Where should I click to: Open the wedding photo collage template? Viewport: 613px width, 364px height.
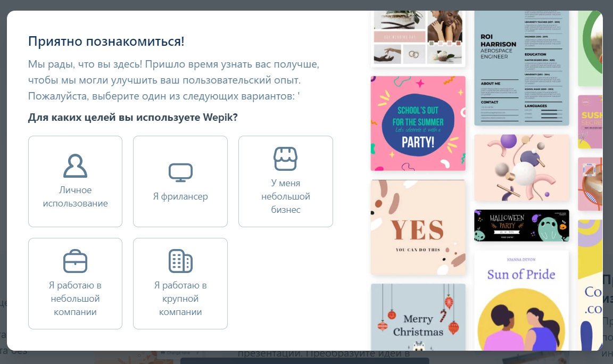click(x=418, y=38)
